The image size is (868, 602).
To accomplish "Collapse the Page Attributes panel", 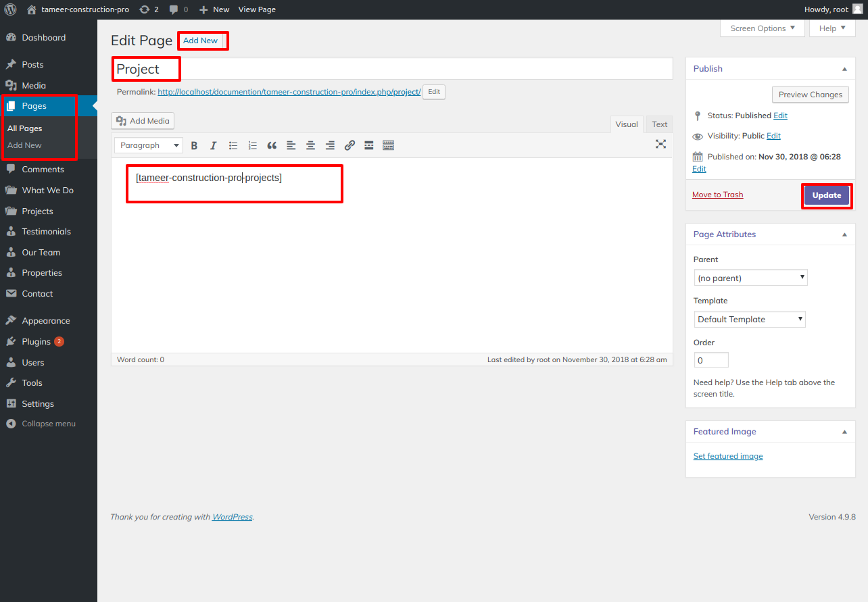I will click(x=844, y=234).
